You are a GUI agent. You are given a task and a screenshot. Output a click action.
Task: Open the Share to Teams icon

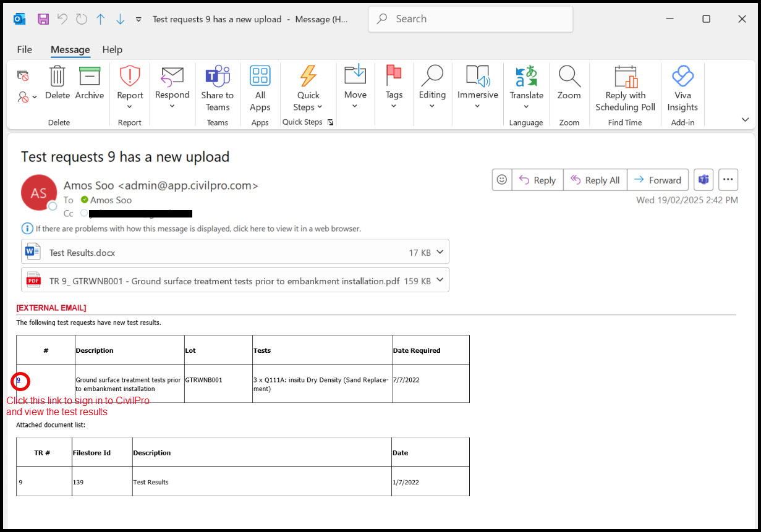(x=217, y=77)
